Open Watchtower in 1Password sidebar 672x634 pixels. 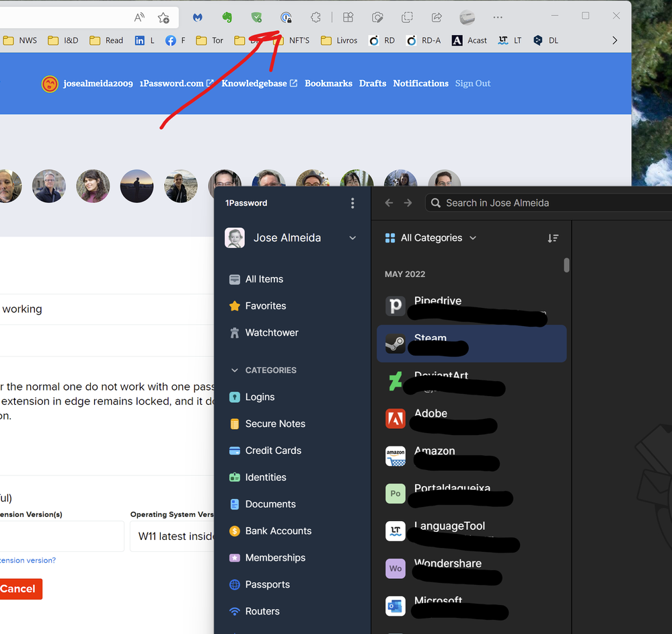coord(271,333)
